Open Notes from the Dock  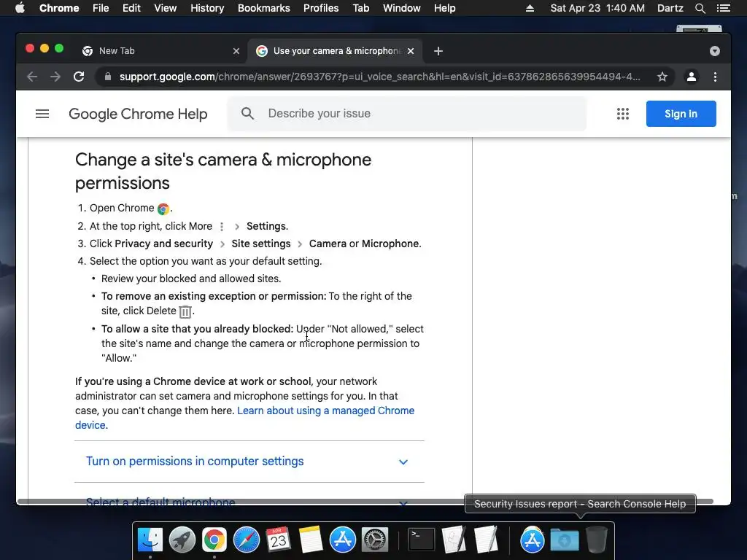311,540
